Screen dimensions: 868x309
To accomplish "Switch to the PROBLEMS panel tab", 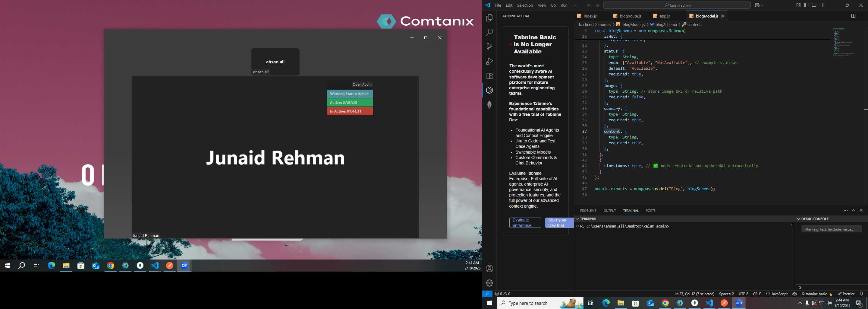I will click(588, 211).
